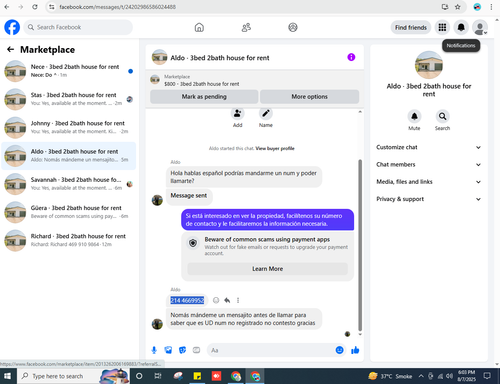
Task: Open the $800 Marketplace listing banner
Action: 255,80
